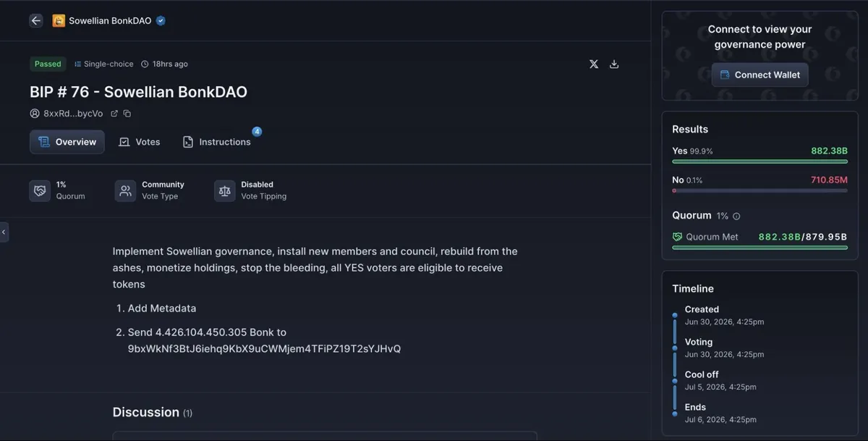The width and height of the screenshot is (868, 441).
Task: Click the proposer address 8xxRd...bycVo
Action: tap(73, 114)
